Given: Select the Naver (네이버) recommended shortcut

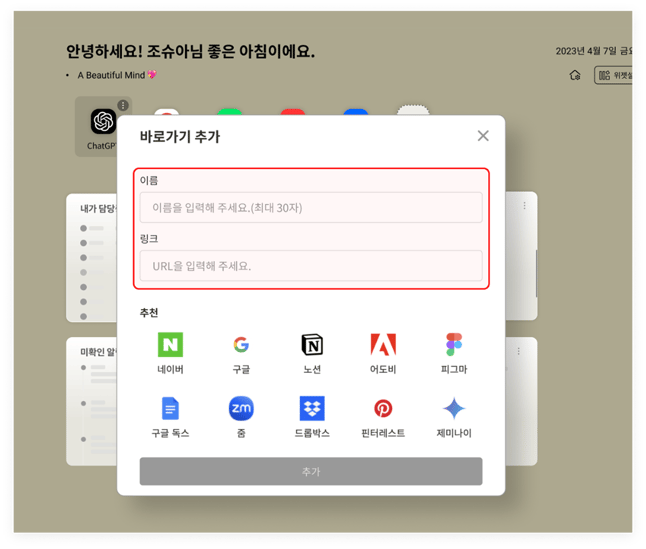Looking at the screenshot, I should pos(170,345).
